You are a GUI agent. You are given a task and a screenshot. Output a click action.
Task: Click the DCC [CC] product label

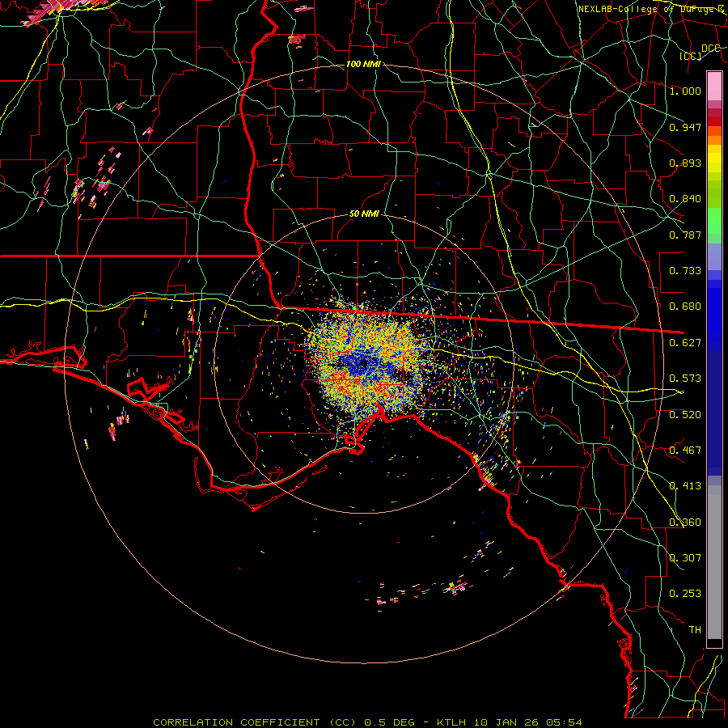[x=700, y=52]
